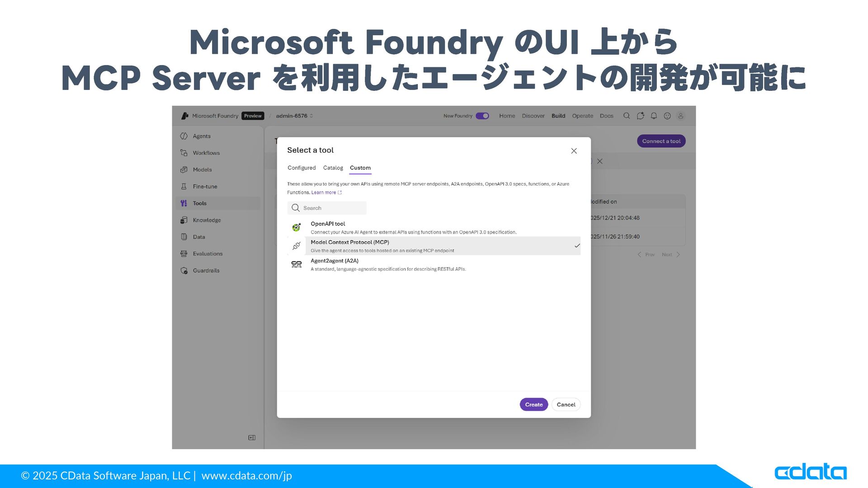Image resolution: width=868 pixels, height=488 pixels.
Task: Open Agents from the sidebar
Action: tap(201, 136)
